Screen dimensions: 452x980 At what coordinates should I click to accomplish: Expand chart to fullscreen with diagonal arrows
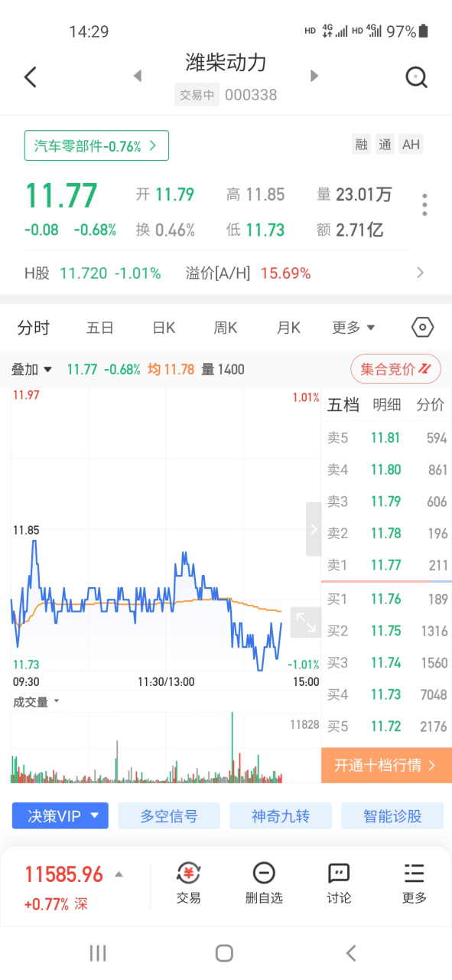click(305, 622)
